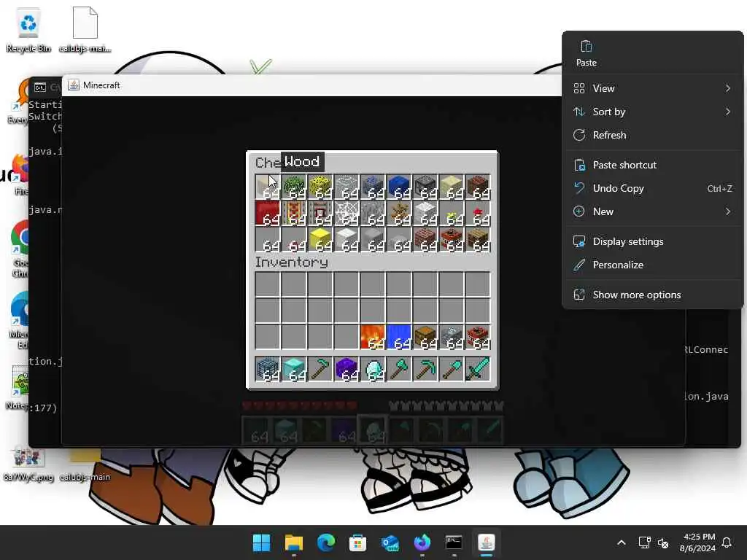Open Outlook from the taskbar
Viewport: 747px width, 560px height.
(390, 542)
